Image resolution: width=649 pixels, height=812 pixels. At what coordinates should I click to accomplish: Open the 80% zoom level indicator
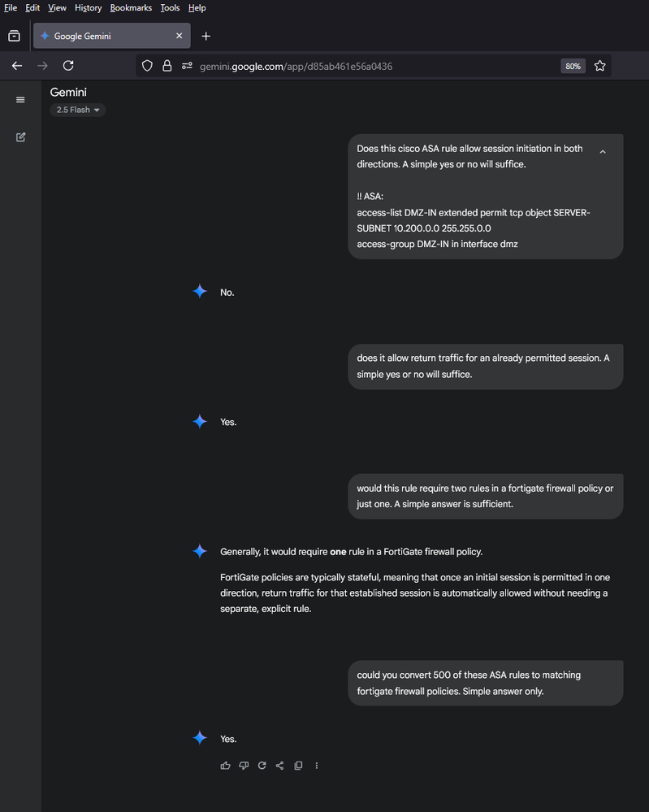point(573,66)
